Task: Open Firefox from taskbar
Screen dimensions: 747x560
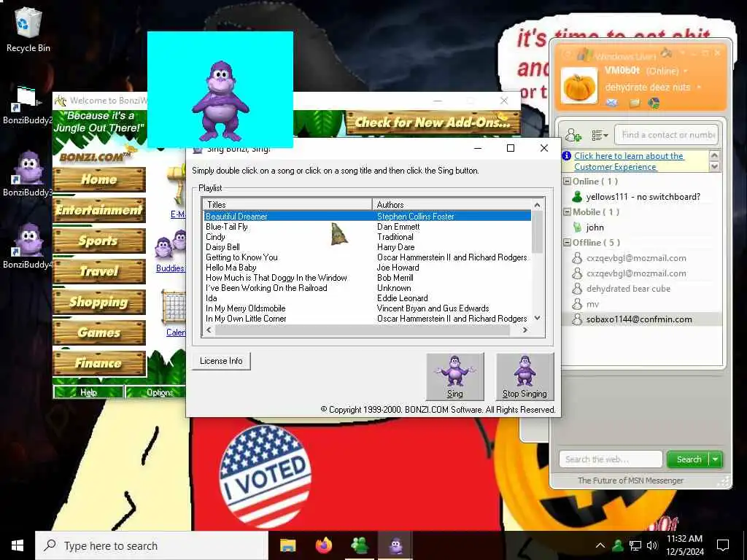Action: 324,545
